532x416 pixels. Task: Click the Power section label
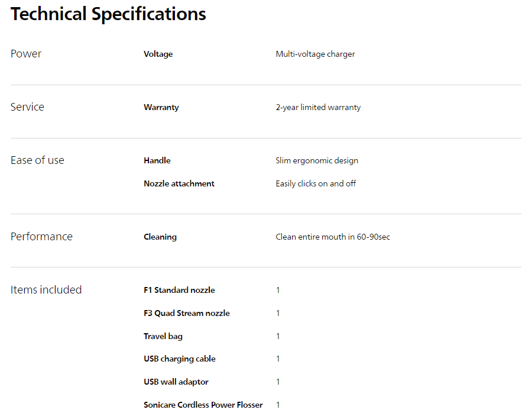(x=26, y=54)
